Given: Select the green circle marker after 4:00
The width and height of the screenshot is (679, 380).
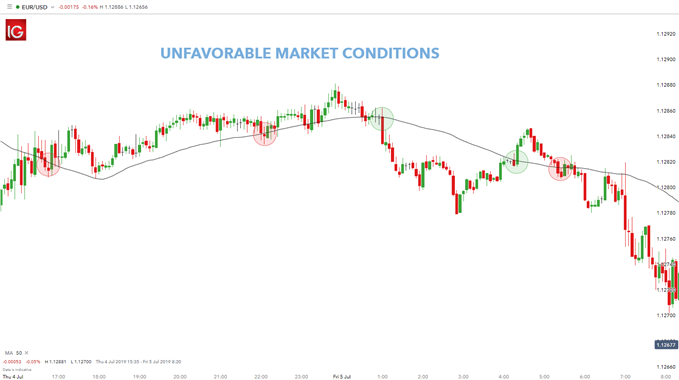Looking at the screenshot, I should click(516, 161).
